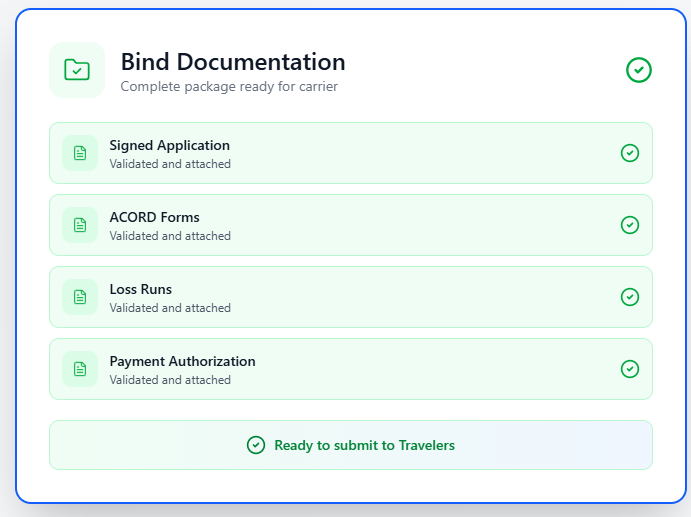Click Validated and attached under Loss Runs

click(170, 308)
